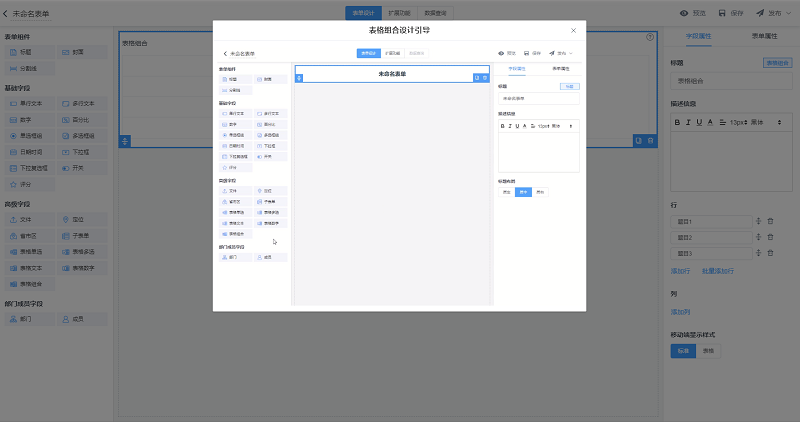Viewport: 800px width, 422px height.
Task: Delete the first row entry 苗目1 with its trash icon
Action: tap(770, 221)
